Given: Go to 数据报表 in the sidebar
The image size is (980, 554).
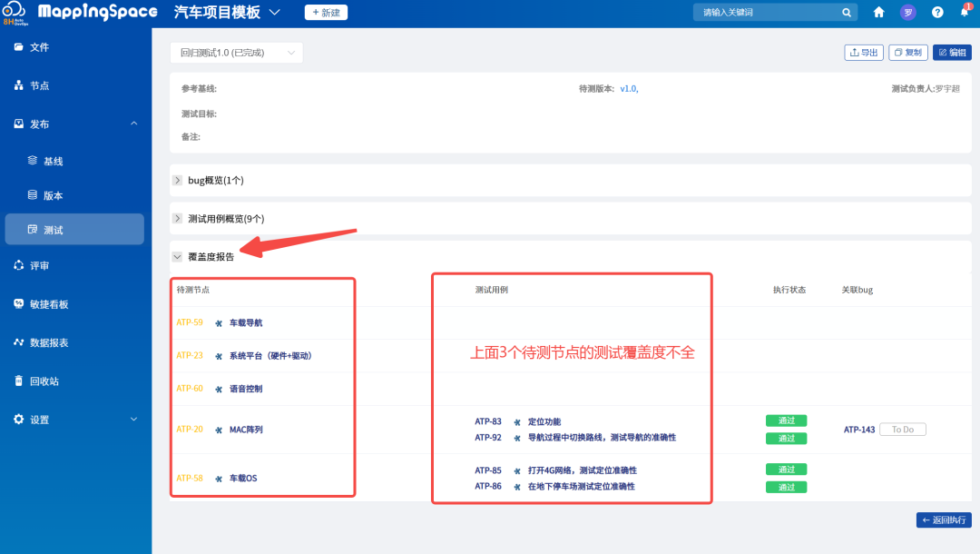Looking at the screenshot, I should (49, 343).
